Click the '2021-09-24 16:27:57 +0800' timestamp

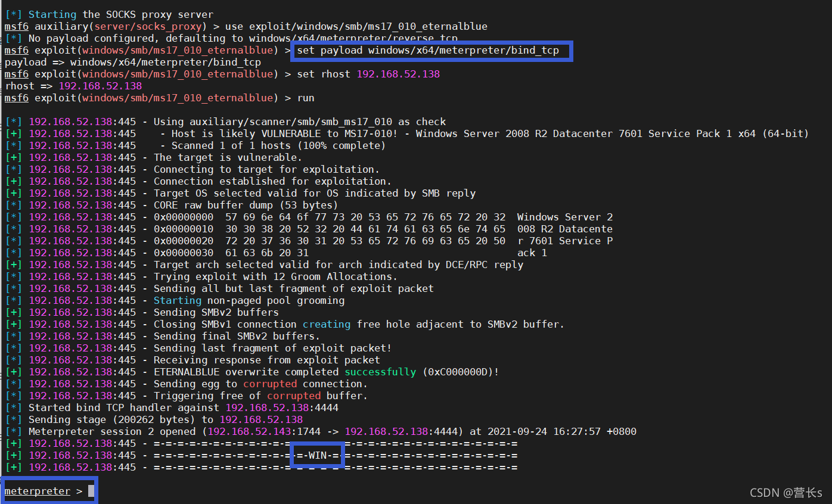[562, 431]
